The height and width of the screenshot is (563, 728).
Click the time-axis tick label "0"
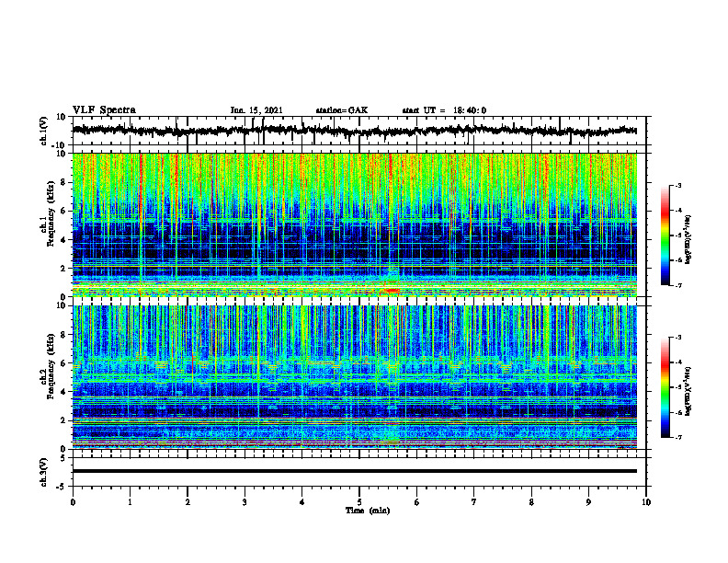click(73, 502)
